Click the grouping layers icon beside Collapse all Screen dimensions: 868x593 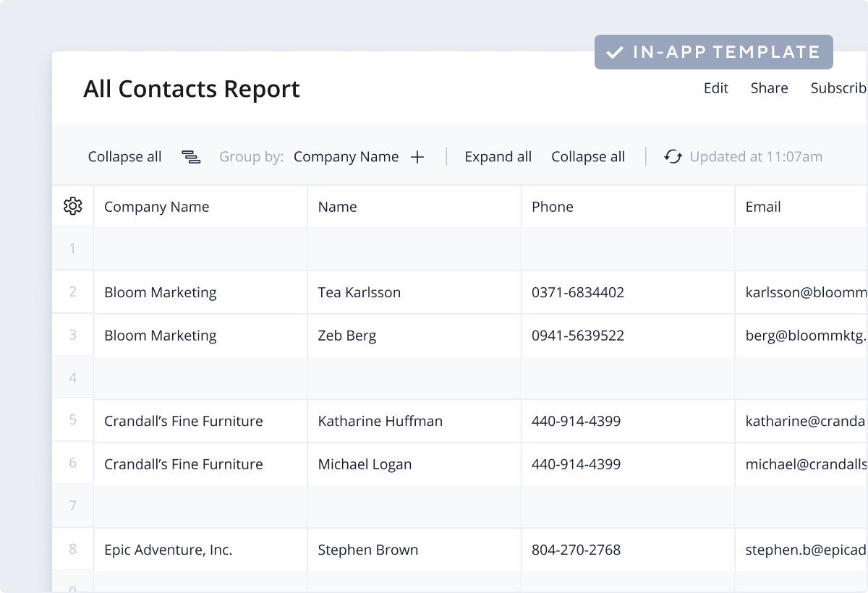[x=191, y=156]
